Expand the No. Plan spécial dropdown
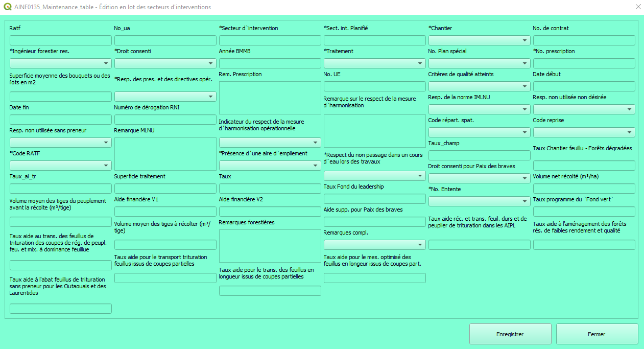This screenshot has width=644, height=349. tap(480, 63)
